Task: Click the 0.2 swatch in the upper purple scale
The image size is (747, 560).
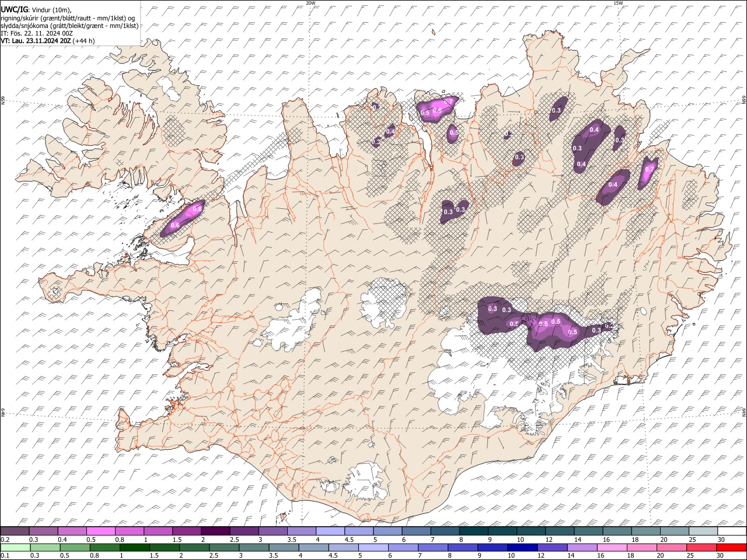Action: click(15, 531)
